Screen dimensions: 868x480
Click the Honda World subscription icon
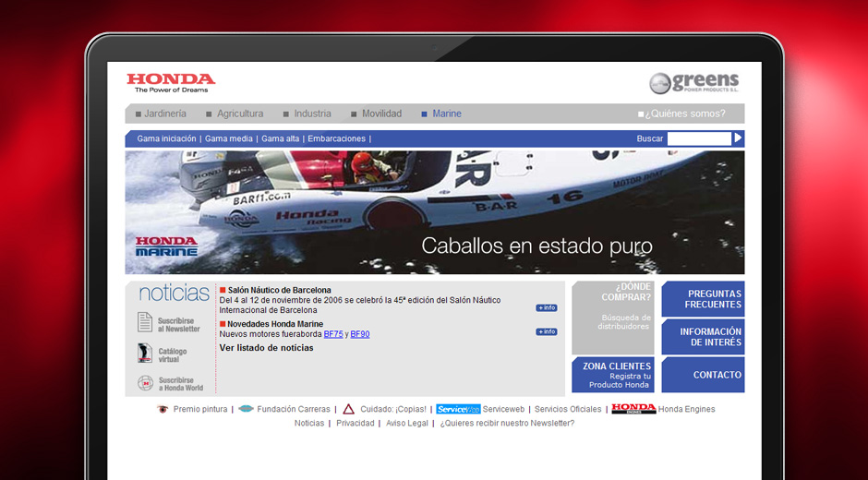(145, 383)
